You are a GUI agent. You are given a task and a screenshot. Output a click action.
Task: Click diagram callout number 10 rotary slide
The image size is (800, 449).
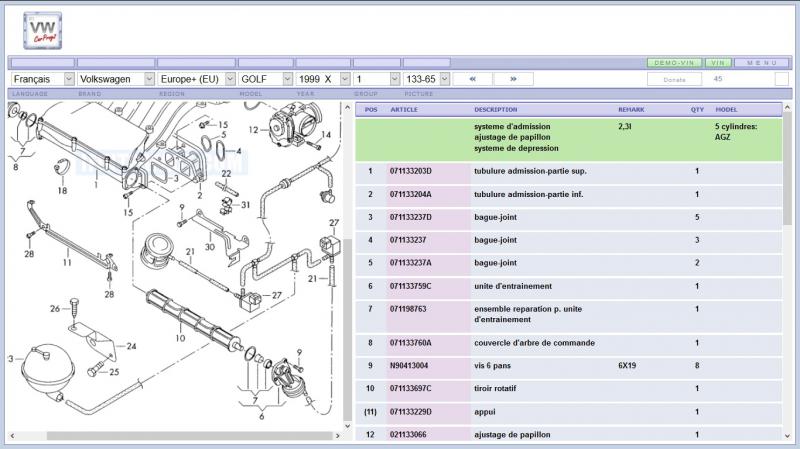180,338
